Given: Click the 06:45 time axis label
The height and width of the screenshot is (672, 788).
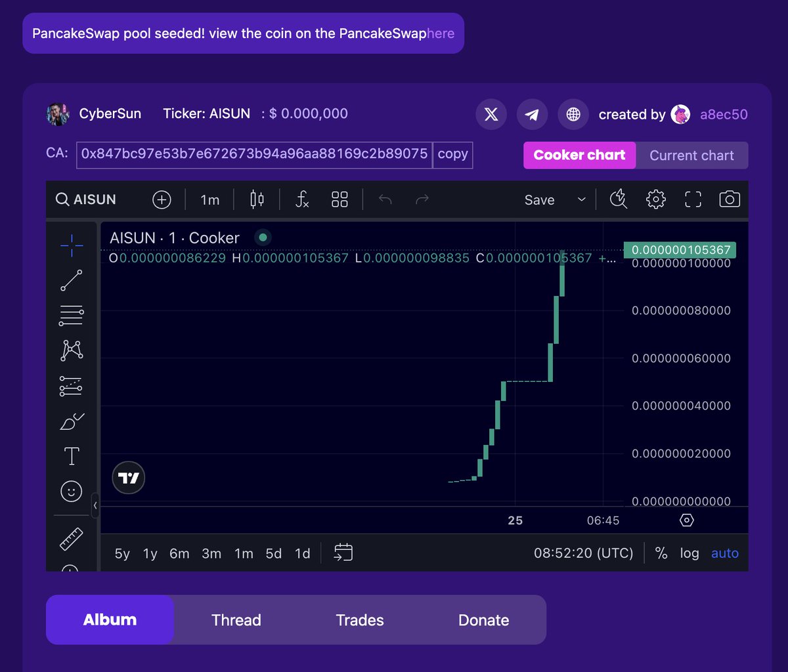Looking at the screenshot, I should pos(603,520).
